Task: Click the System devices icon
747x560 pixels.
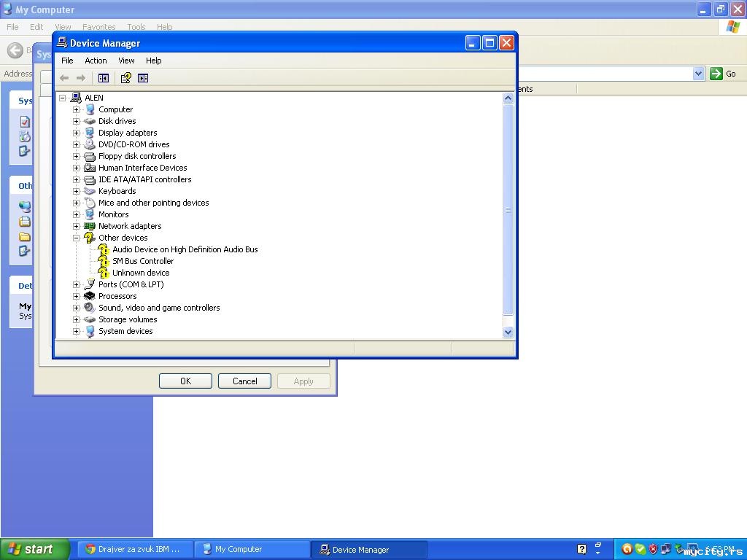Action: pos(90,332)
